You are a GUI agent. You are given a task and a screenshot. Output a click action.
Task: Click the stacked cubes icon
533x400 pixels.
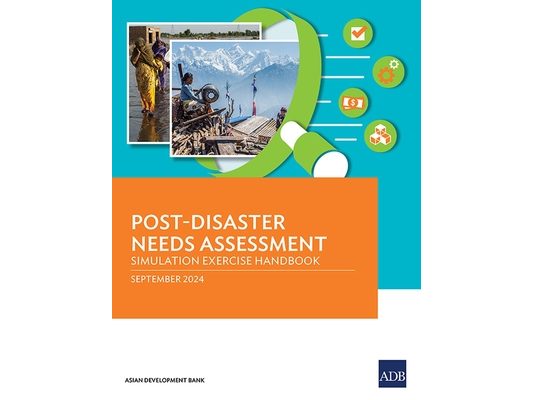381,136
